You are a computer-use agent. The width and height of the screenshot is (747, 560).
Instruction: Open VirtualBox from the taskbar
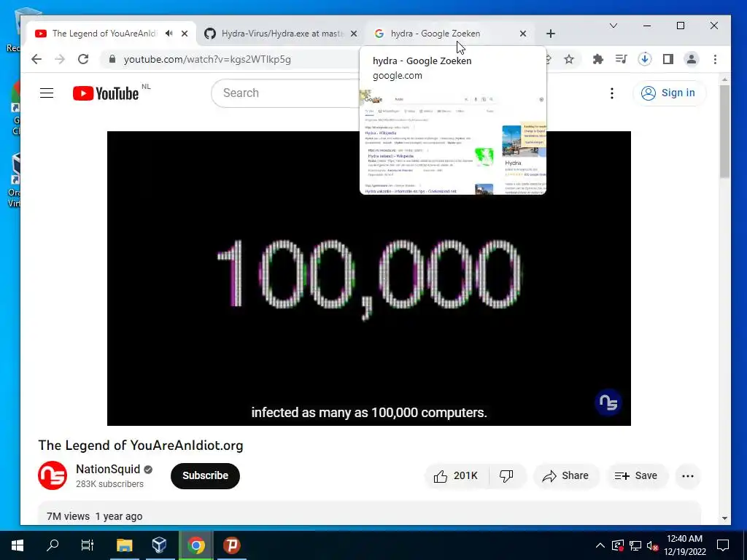[160, 545]
